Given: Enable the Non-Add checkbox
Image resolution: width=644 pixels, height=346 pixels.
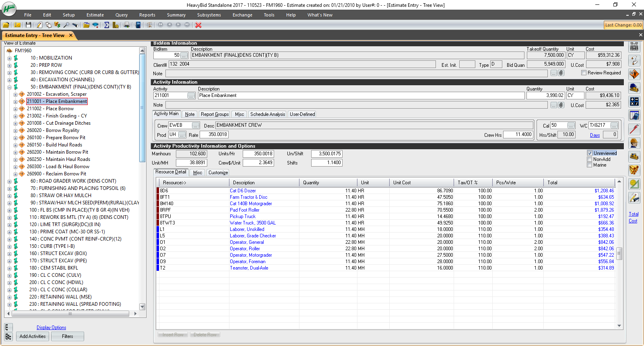Looking at the screenshot, I should pyautogui.click(x=590, y=159).
